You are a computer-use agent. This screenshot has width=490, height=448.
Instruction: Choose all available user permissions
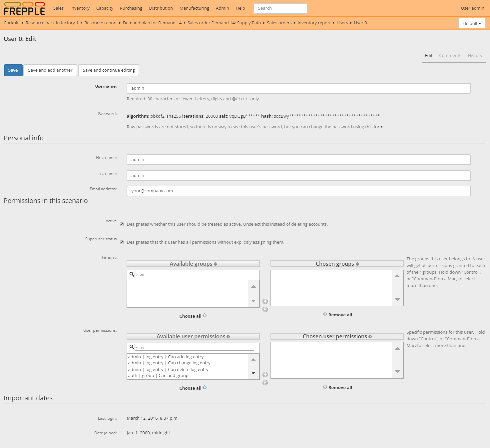coord(193,388)
